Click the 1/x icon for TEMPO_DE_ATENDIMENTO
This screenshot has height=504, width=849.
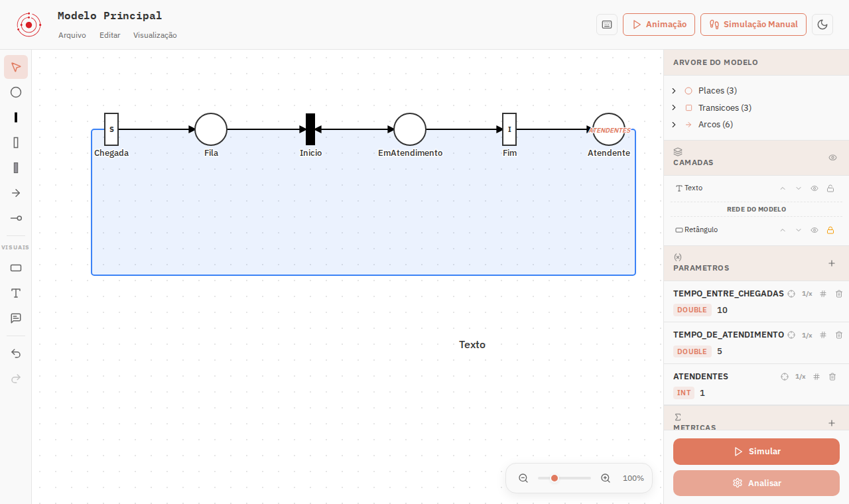pos(807,336)
